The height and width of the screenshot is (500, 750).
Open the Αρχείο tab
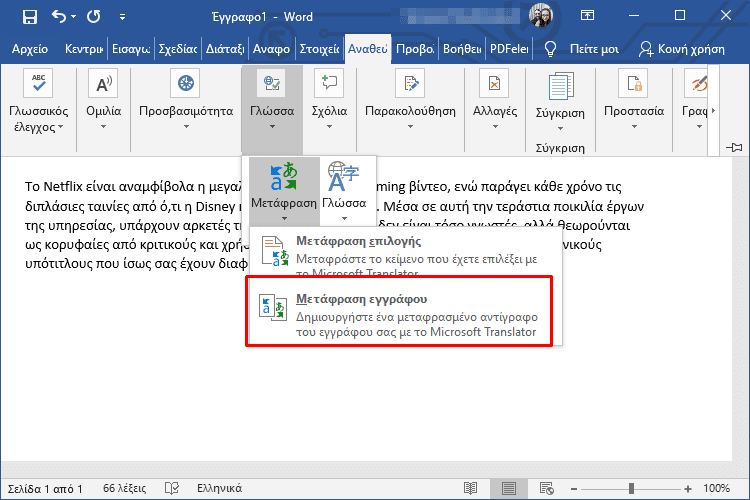click(30, 49)
